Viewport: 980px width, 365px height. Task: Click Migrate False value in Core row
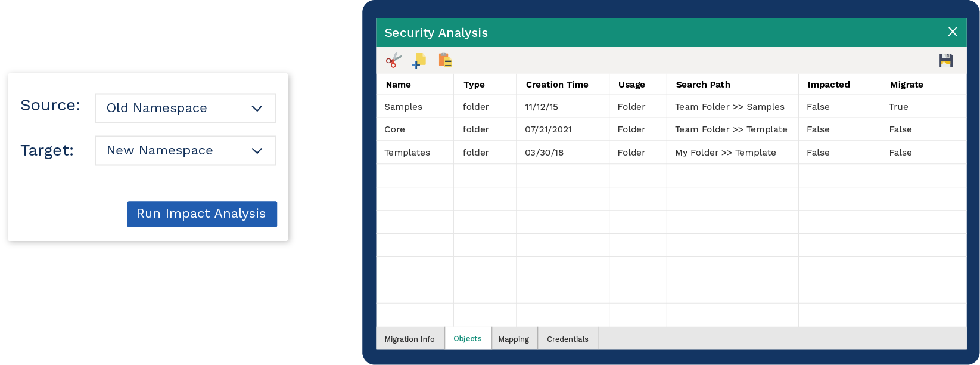click(900, 129)
